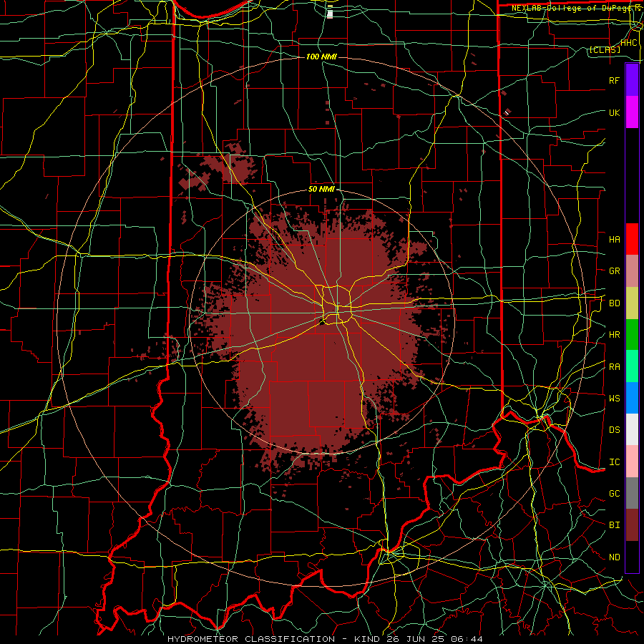
Task: Click the RF purple legend swatch
Action: click(x=632, y=80)
